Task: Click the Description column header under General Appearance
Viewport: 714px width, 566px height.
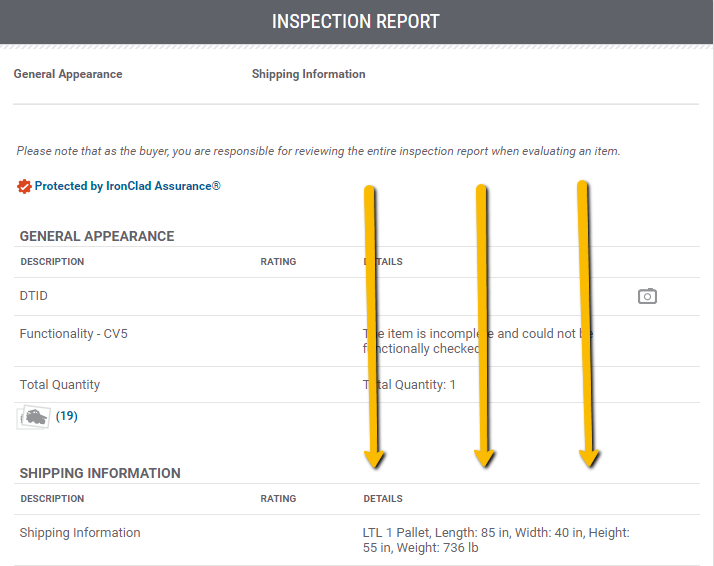Action: 52,262
